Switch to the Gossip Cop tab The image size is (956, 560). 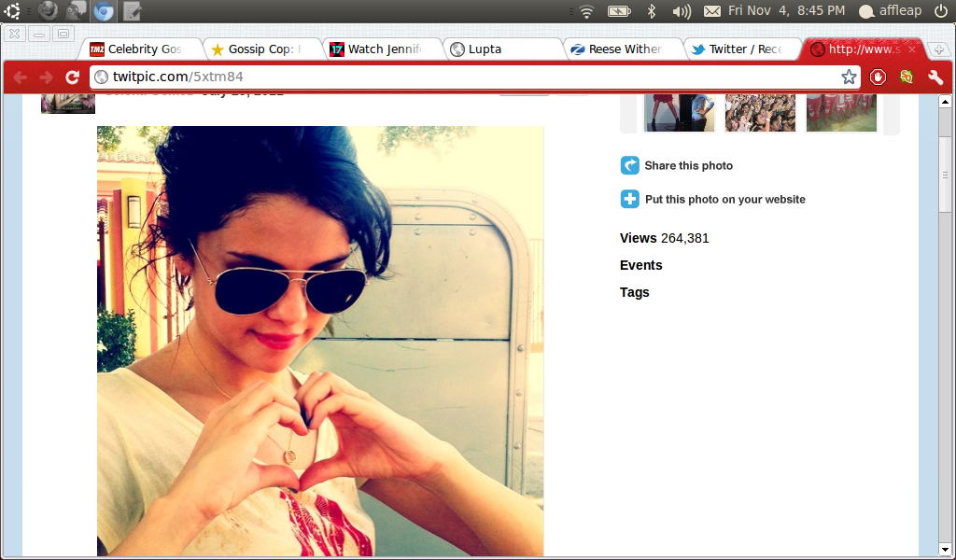pos(262,49)
